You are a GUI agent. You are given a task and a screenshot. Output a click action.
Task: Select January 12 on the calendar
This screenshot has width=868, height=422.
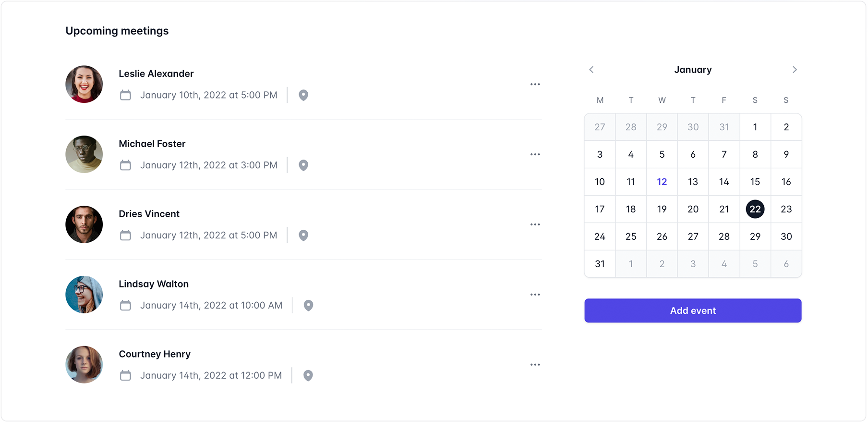662,182
